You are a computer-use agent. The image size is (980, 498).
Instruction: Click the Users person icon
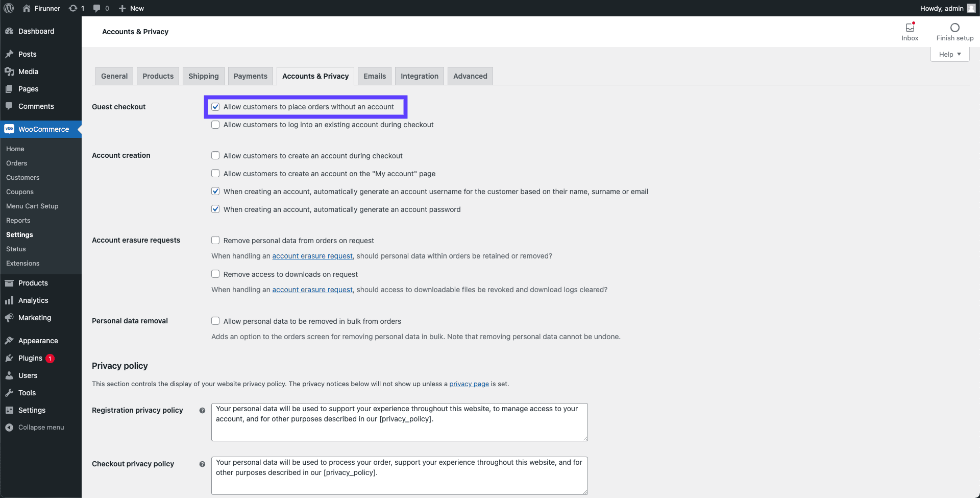[9, 375]
